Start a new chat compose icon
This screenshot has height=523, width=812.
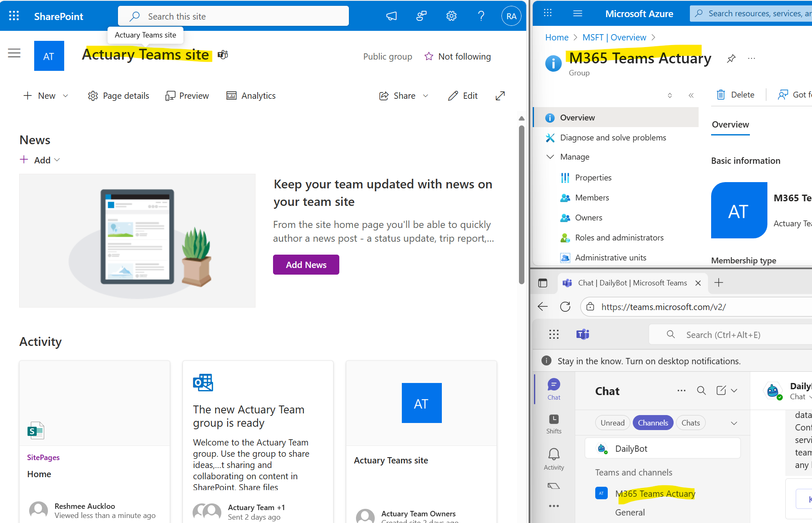tap(721, 390)
